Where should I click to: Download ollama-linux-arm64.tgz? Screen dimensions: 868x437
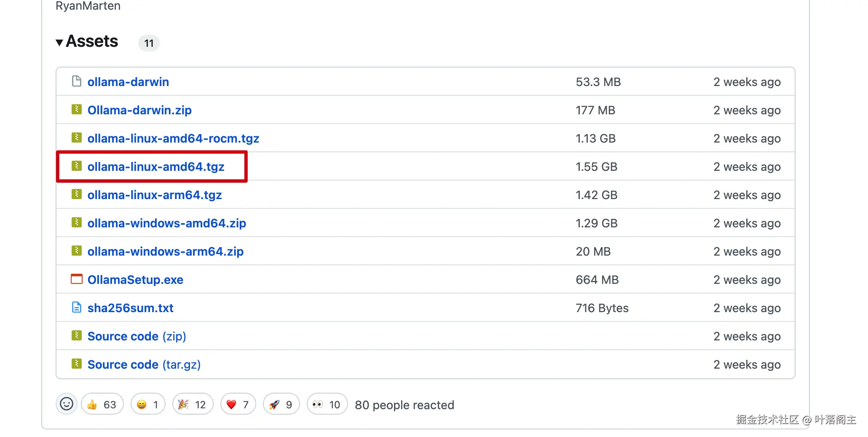pos(155,195)
